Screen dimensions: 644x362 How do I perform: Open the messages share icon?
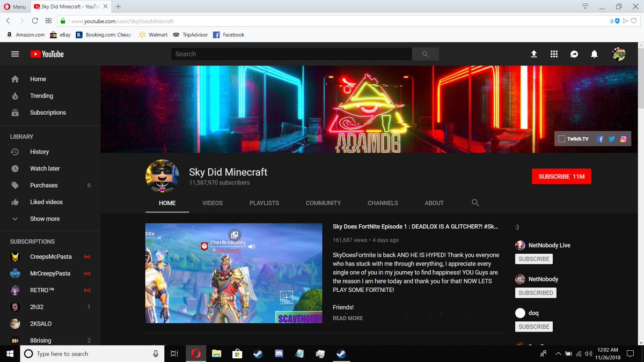(574, 54)
